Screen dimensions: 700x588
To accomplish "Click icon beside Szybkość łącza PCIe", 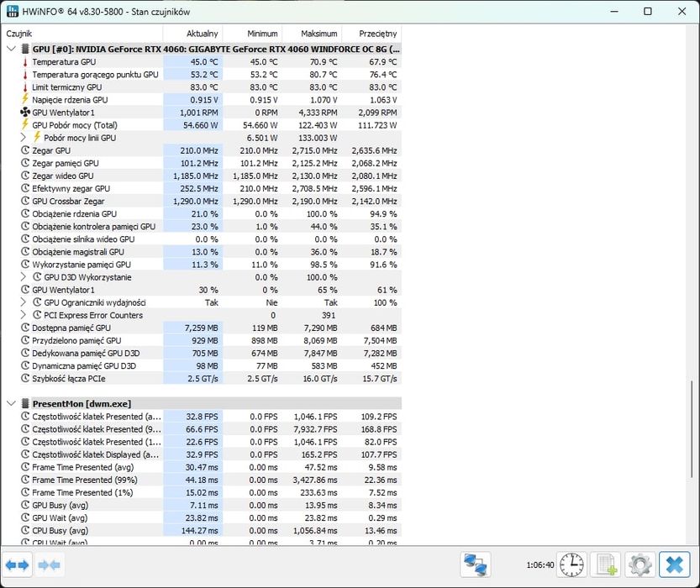I will coord(25,378).
